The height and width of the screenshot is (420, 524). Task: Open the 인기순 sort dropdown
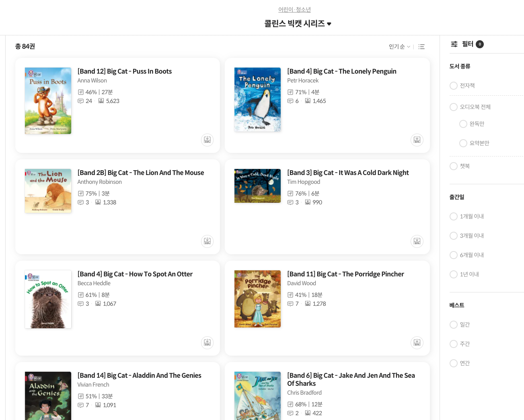click(x=399, y=47)
